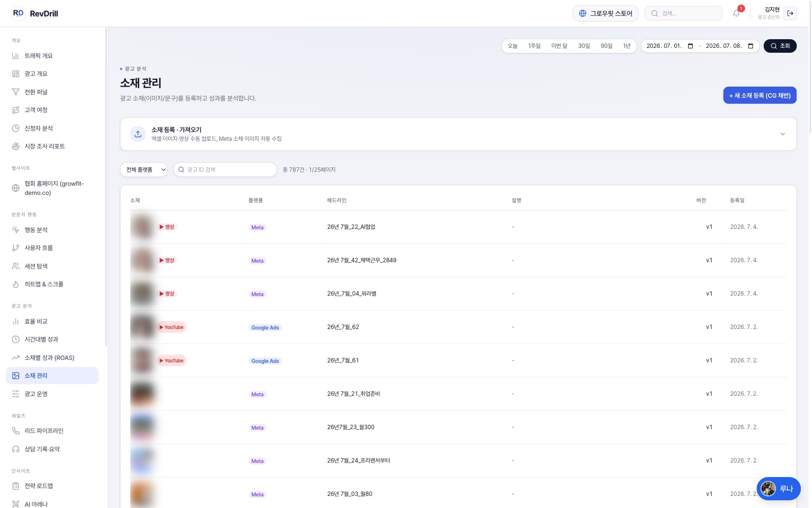Click the 시장 조사 리포트 target icon
Viewport: 812px width, 508px height.
pyautogui.click(x=15, y=146)
